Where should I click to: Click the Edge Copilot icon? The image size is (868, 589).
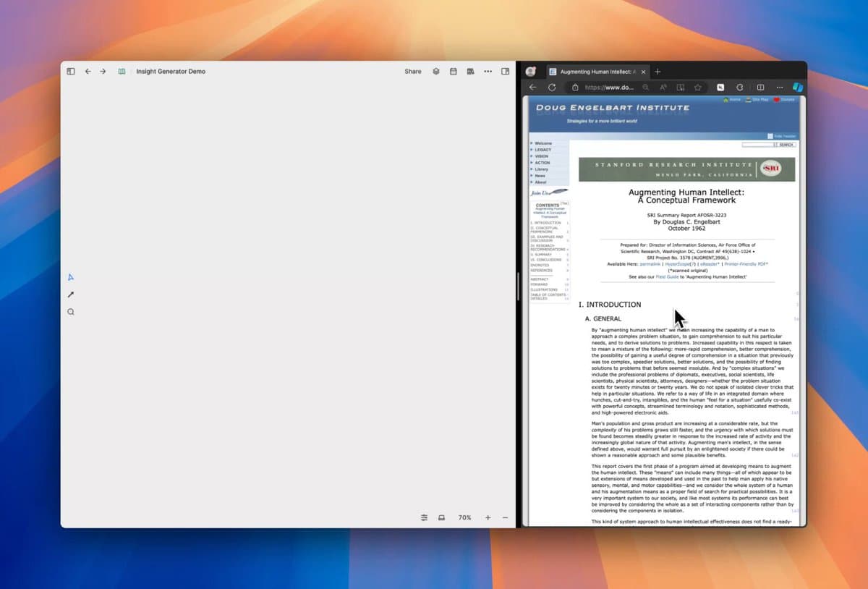(798, 87)
